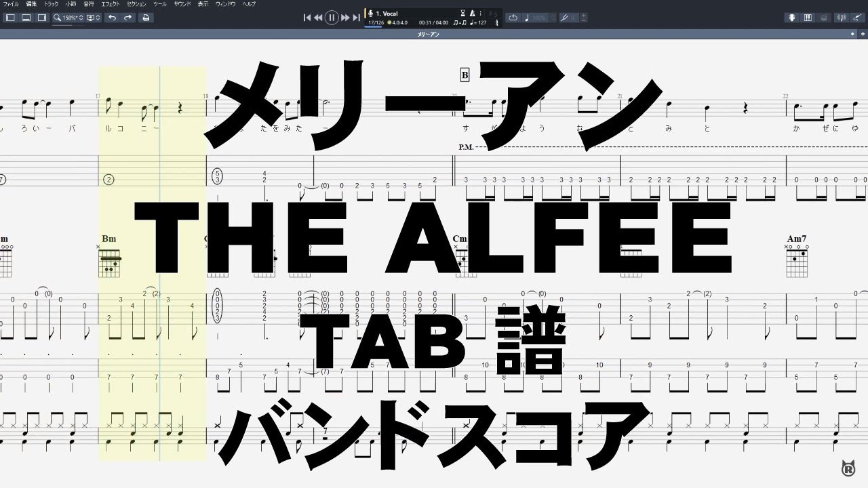Show the virtual piano keyboard
The image size is (868, 488).
coord(808,18)
